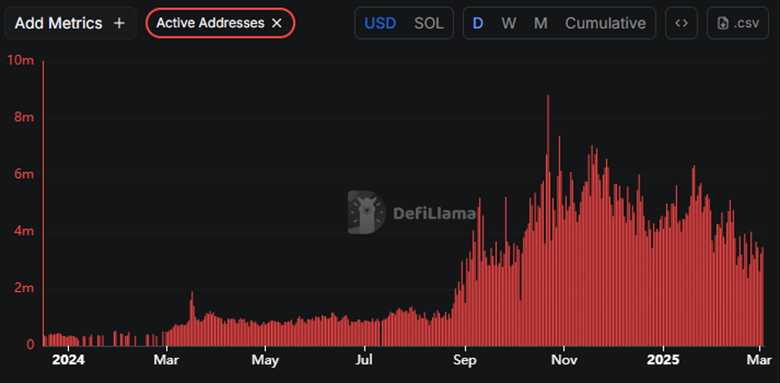The height and width of the screenshot is (383, 780).
Task: Click the Mar x-axis label next to 2024
Action: click(x=167, y=360)
